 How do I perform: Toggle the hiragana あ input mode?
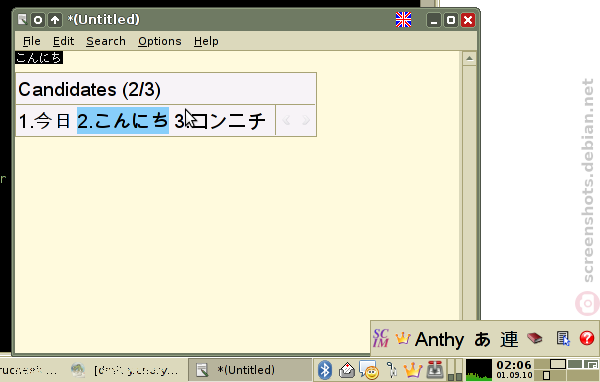pos(482,339)
